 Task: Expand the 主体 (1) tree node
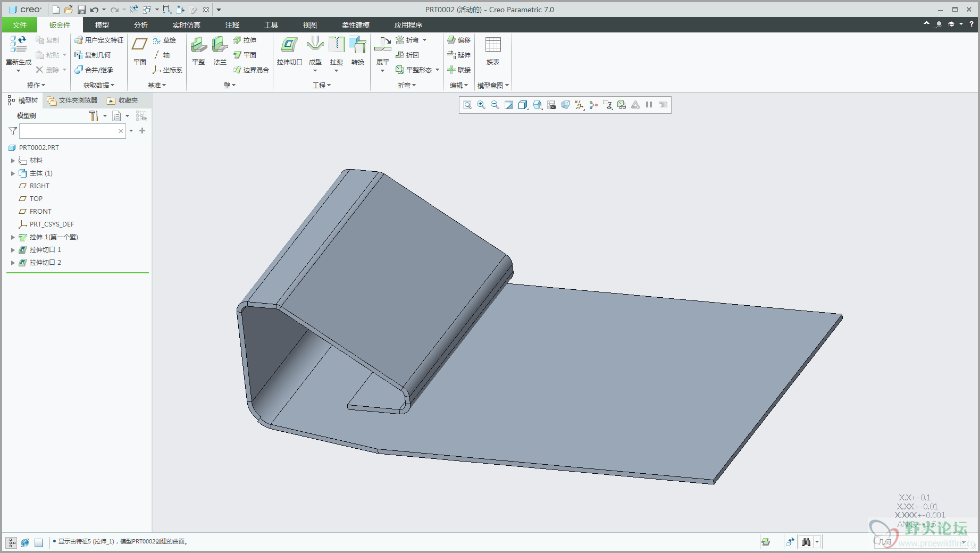(13, 173)
